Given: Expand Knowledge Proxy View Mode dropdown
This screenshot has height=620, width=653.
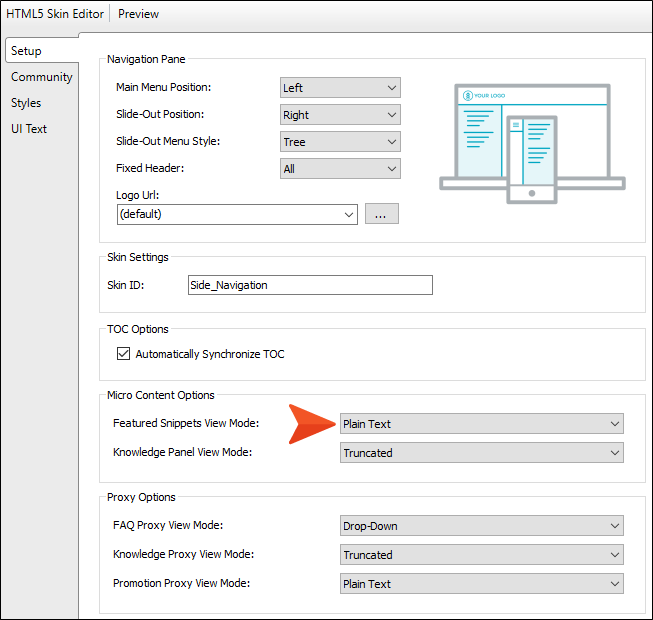Looking at the screenshot, I should [x=481, y=555].
